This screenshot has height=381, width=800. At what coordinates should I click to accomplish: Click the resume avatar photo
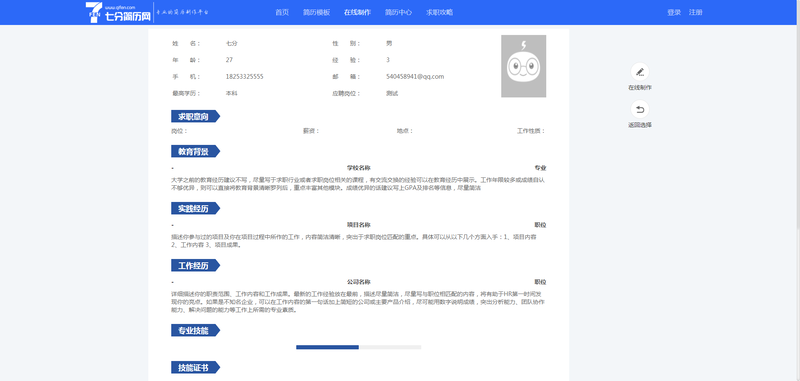click(523, 66)
